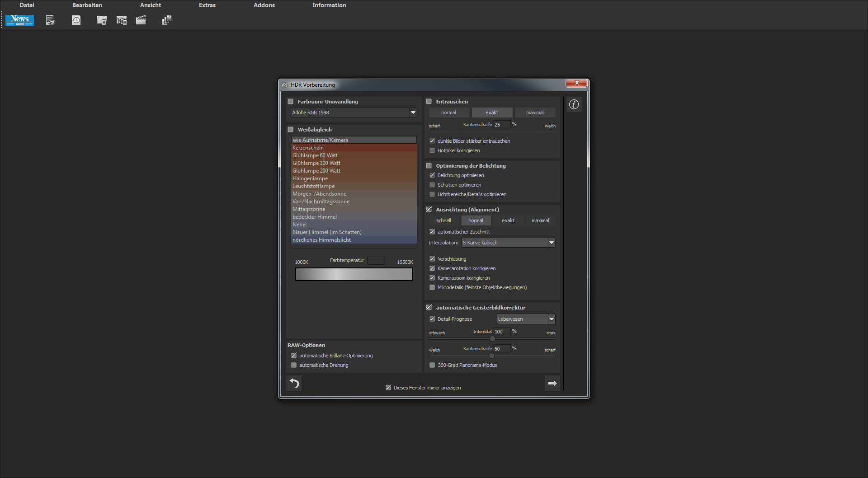The height and width of the screenshot is (478, 868).
Task: Click the next arrow to continue
Action: (x=552, y=383)
